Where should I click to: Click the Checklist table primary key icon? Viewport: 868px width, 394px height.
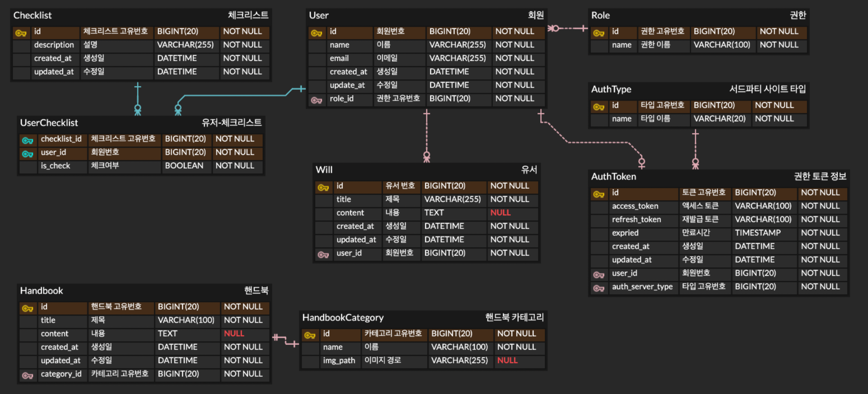click(21, 33)
